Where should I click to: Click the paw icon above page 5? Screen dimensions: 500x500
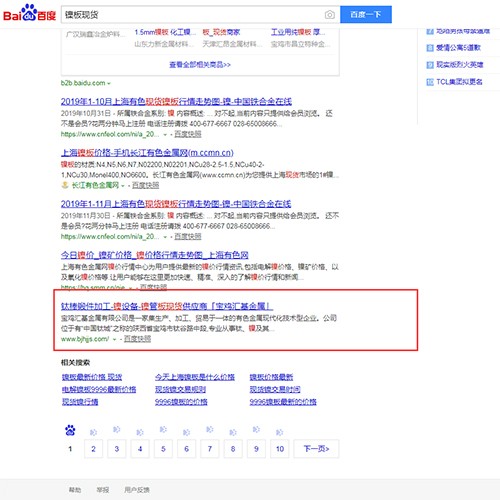pos(163,429)
